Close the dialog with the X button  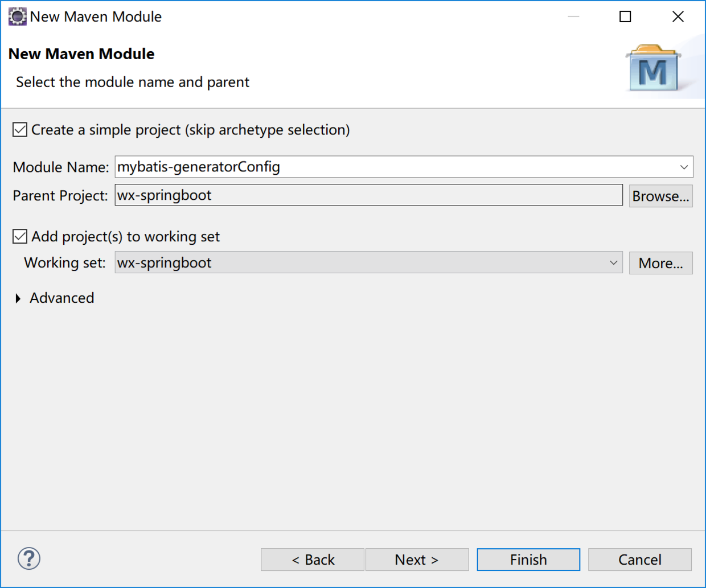click(678, 17)
